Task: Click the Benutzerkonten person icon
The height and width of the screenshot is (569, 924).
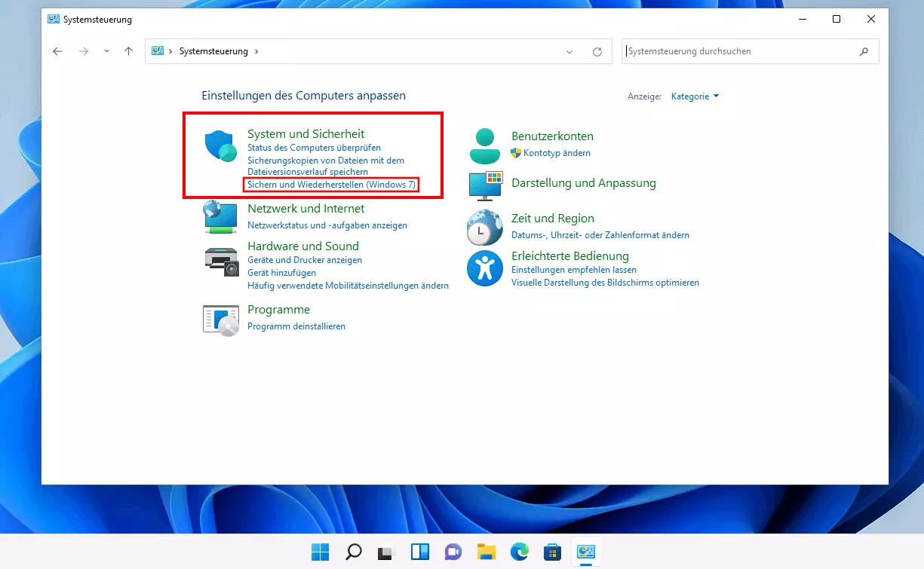Action: pyautogui.click(x=485, y=146)
